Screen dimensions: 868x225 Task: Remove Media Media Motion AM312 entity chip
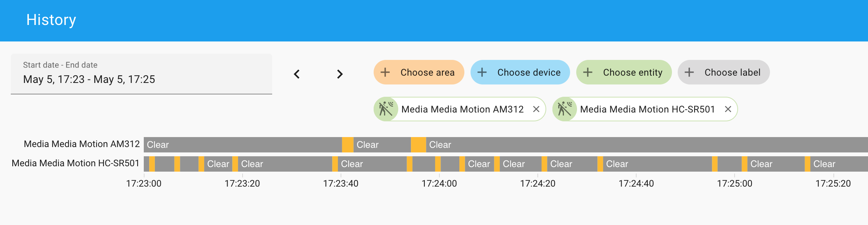click(x=536, y=109)
